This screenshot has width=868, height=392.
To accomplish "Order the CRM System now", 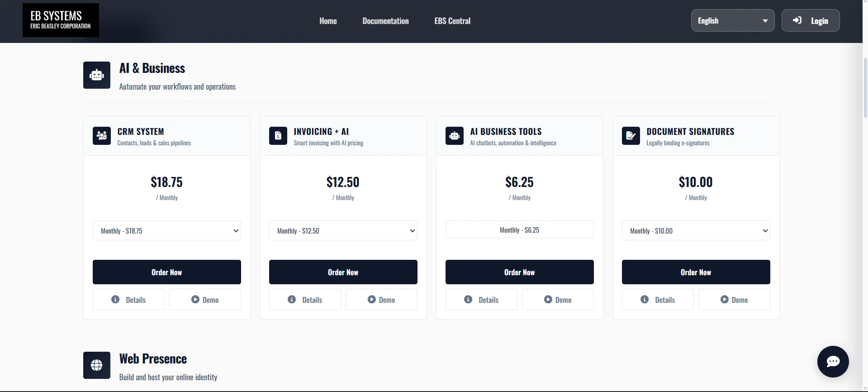I will click(166, 272).
